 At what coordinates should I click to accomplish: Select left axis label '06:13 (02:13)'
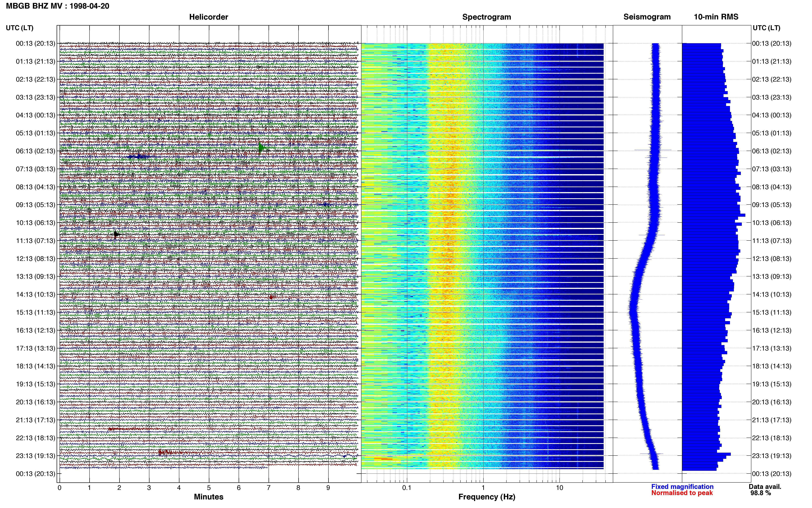pyautogui.click(x=36, y=151)
